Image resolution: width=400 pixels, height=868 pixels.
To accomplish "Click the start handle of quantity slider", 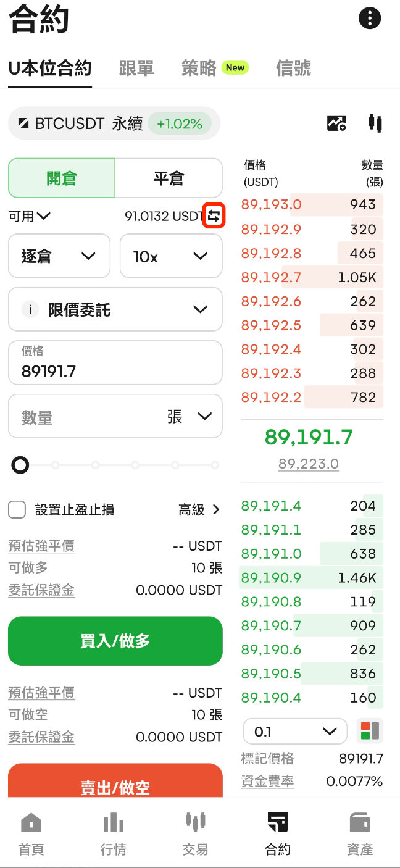I will pos(20,465).
